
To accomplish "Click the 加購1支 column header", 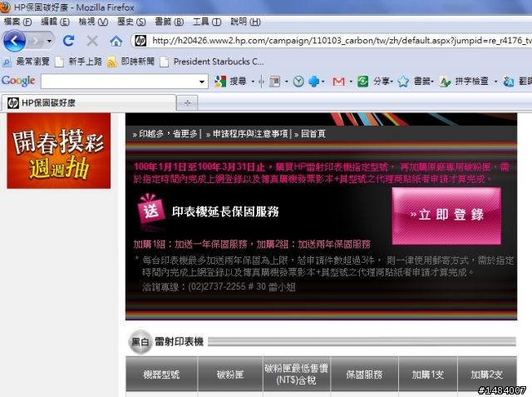I will pos(428,375).
